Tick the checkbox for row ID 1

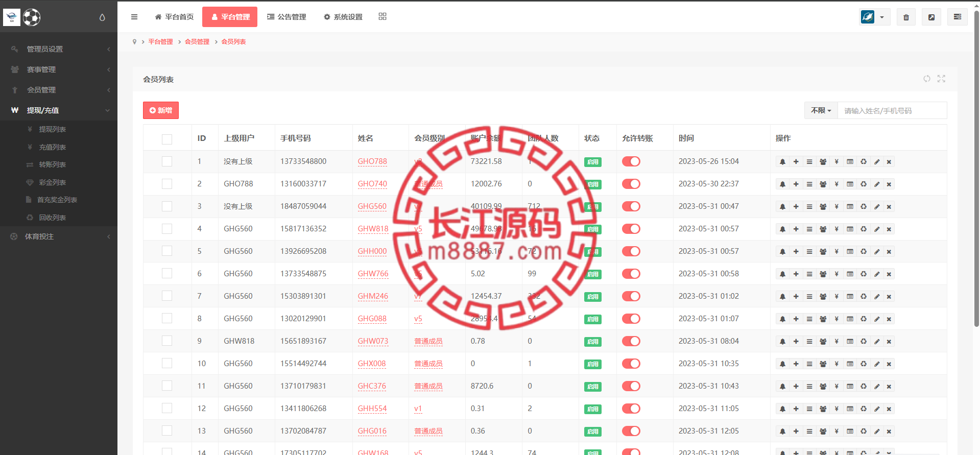pyautogui.click(x=167, y=161)
